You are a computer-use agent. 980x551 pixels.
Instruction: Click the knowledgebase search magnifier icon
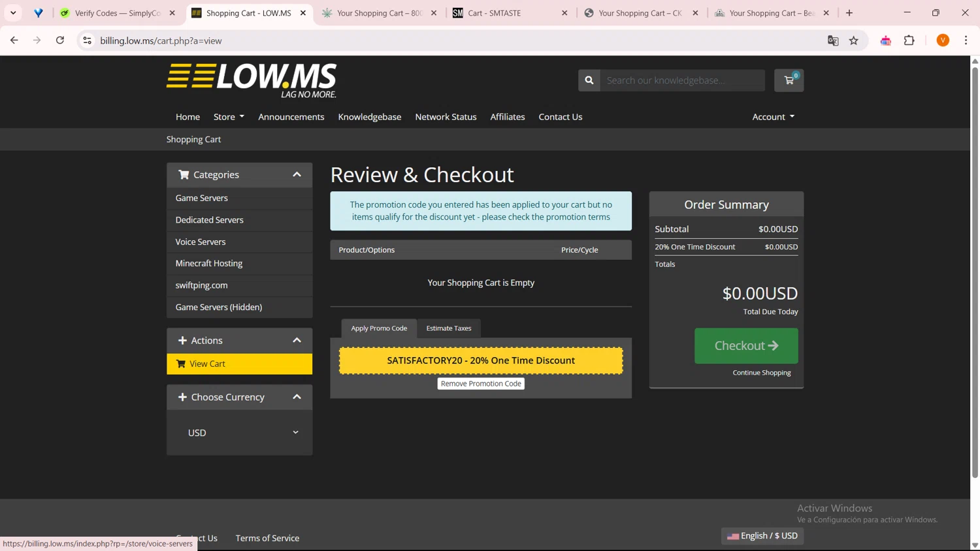[589, 80]
